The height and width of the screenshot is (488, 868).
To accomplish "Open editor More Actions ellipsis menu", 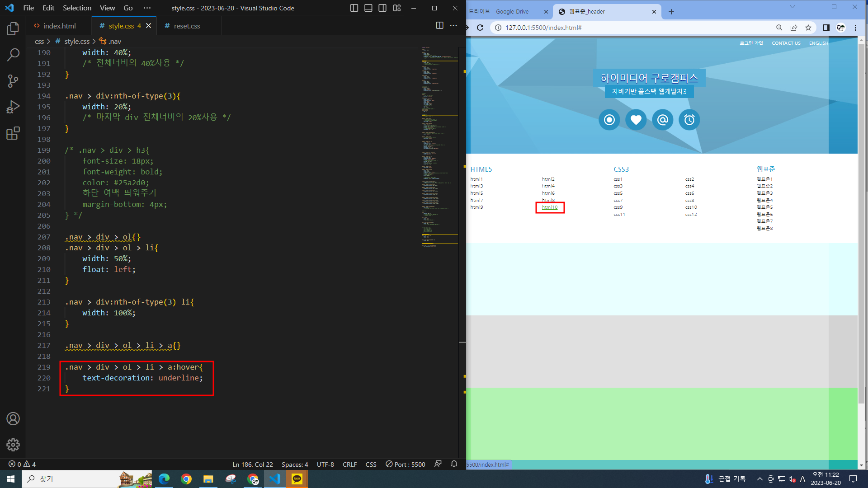I will point(453,26).
